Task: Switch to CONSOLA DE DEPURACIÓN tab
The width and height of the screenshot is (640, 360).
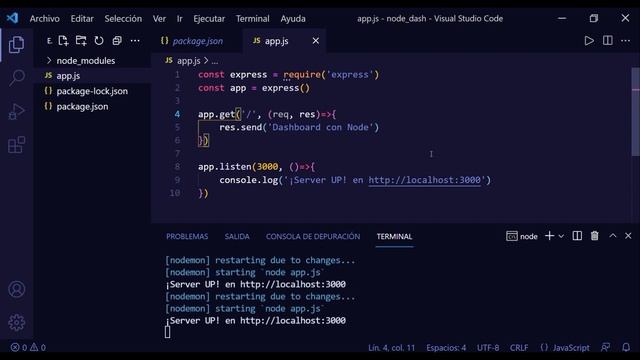Action: coord(313,236)
